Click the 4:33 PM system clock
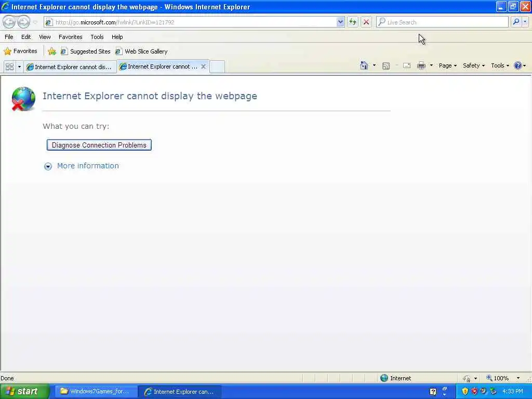This screenshot has height=399, width=532. [x=513, y=392]
